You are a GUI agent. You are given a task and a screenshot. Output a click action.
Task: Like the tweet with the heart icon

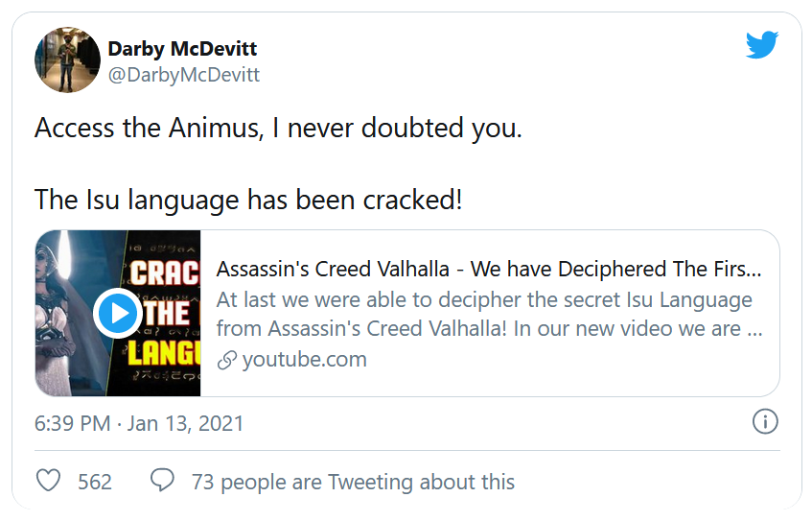point(48,481)
